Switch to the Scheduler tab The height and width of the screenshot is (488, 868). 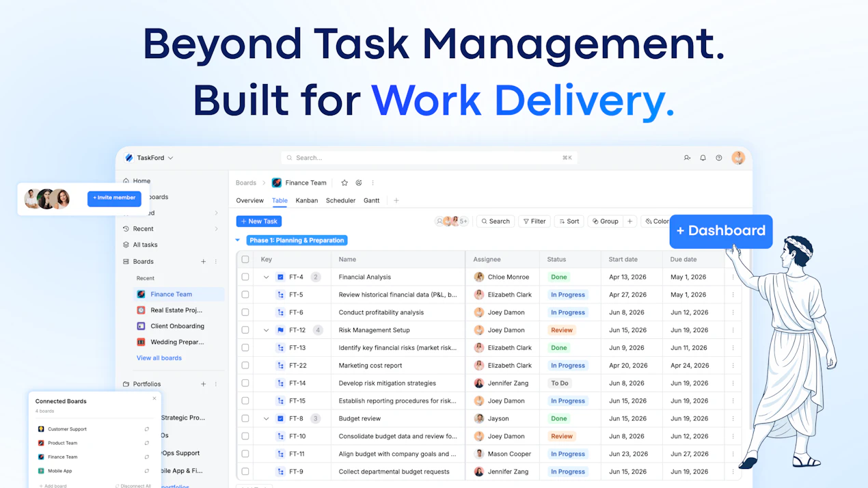[340, 201]
